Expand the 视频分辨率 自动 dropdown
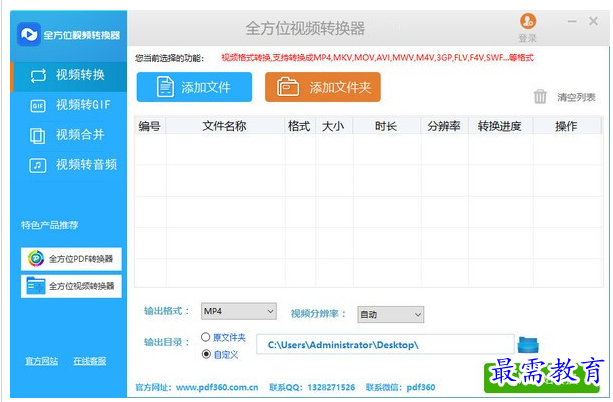Screen dimensions: 613x402 click(x=390, y=314)
